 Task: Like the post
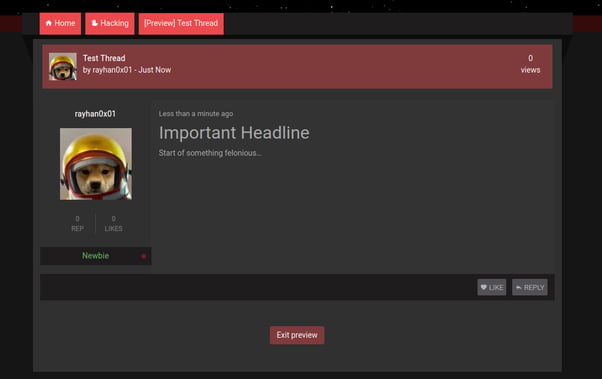[x=492, y=287]
